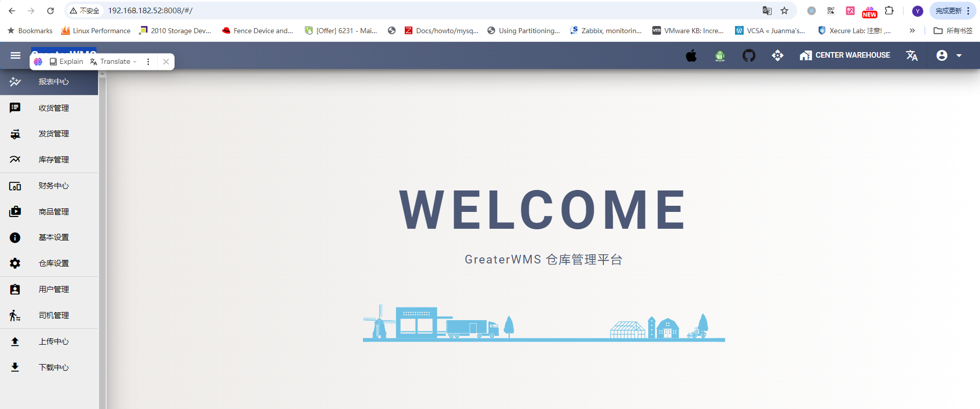Open the GitHub repository icon
Screen dimensions: 980x409
(749, 55)
